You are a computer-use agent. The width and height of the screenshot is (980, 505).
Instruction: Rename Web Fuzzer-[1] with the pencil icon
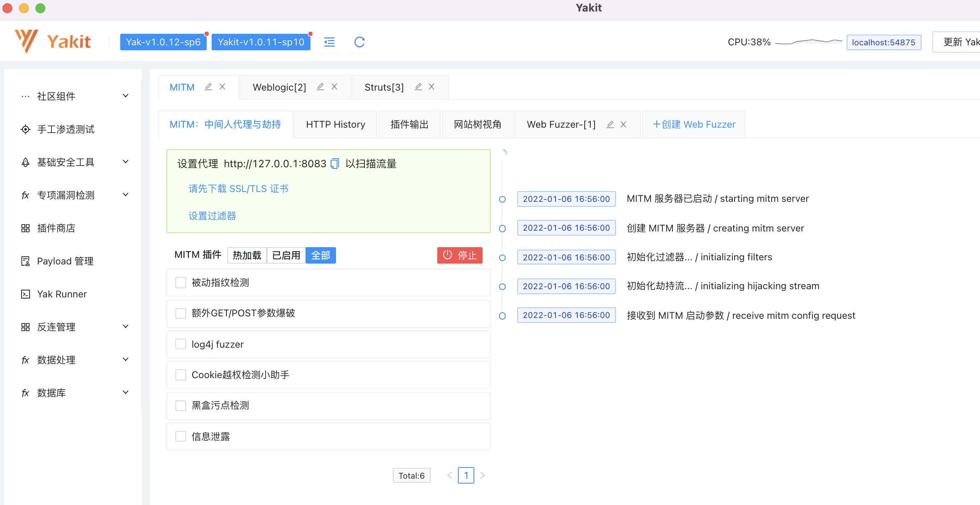[x=610, y=124]
